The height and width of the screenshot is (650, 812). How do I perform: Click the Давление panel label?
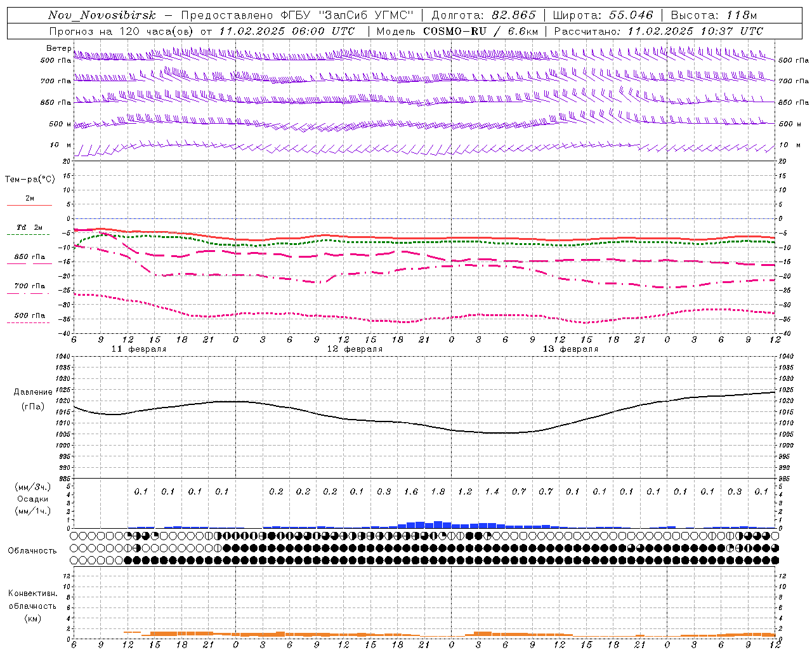coord(33,392)
